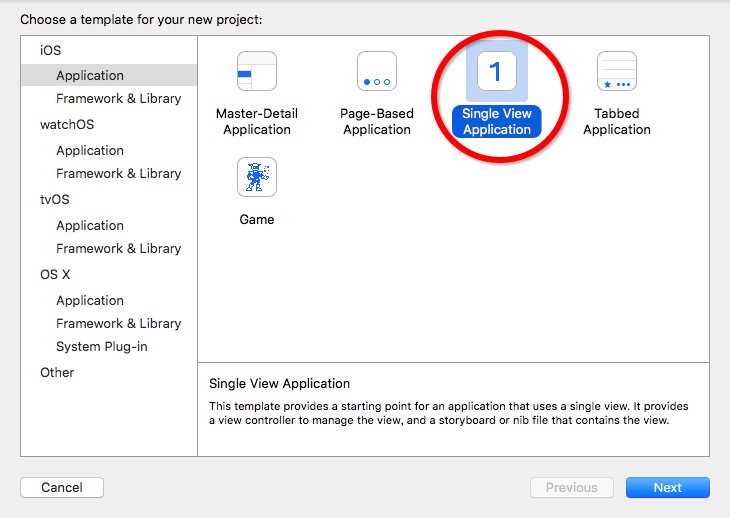Click the OS X section header
Image resolution: width=730 pixels, height=518 pixels.
[55, 274]
